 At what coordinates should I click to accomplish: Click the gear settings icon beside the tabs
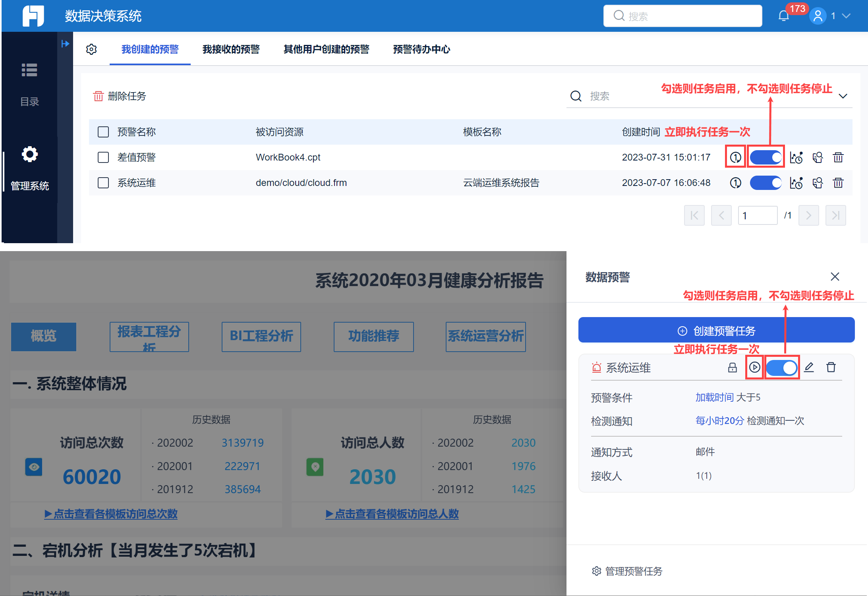coord(91,49)
